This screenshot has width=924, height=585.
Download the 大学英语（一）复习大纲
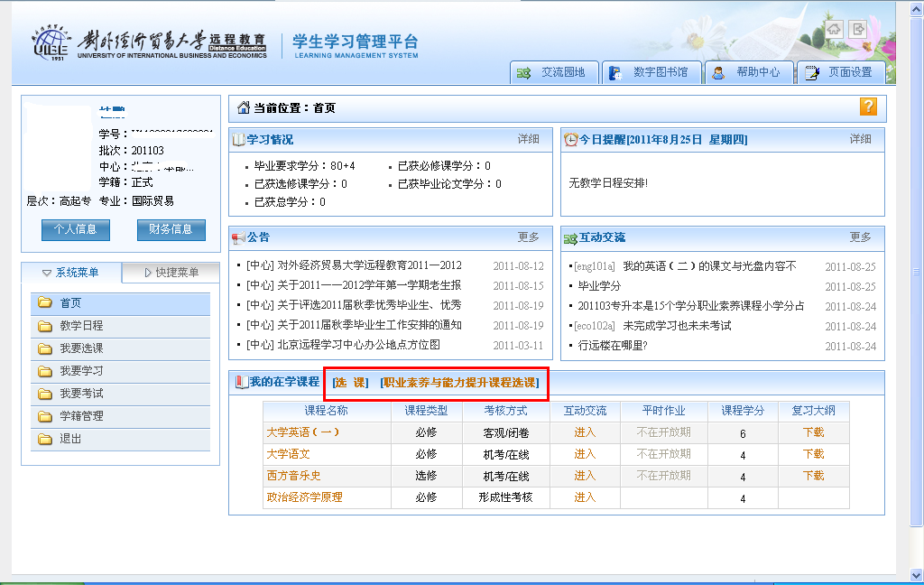(813, 432)
